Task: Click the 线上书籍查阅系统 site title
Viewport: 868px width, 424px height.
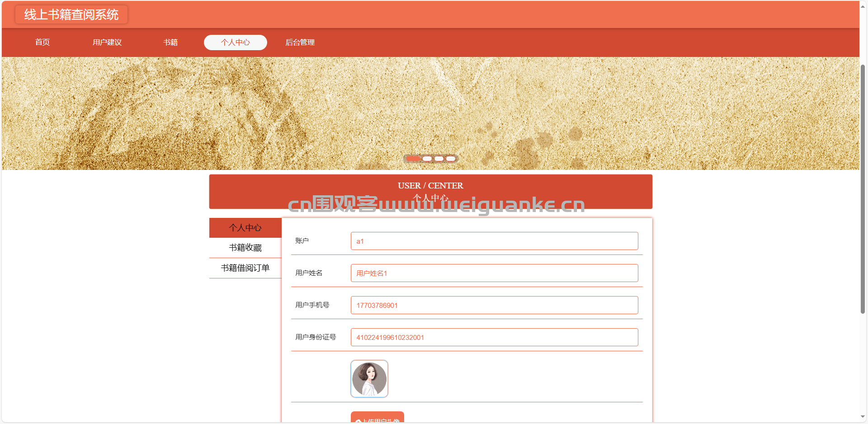Action: pyautogui.click(x=71, y=14)
